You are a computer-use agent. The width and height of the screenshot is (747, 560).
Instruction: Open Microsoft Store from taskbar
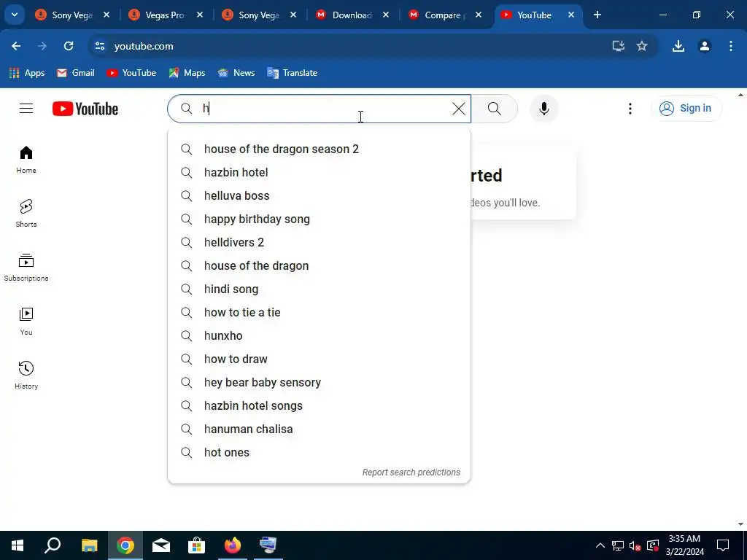[x=196, y=545]
